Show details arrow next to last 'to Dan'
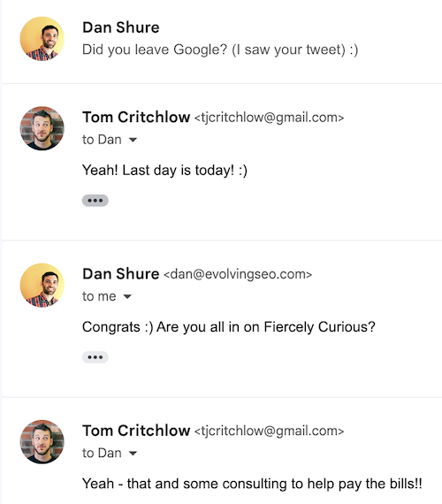This screenshot has width=442, height=504. tap(133, 454)
